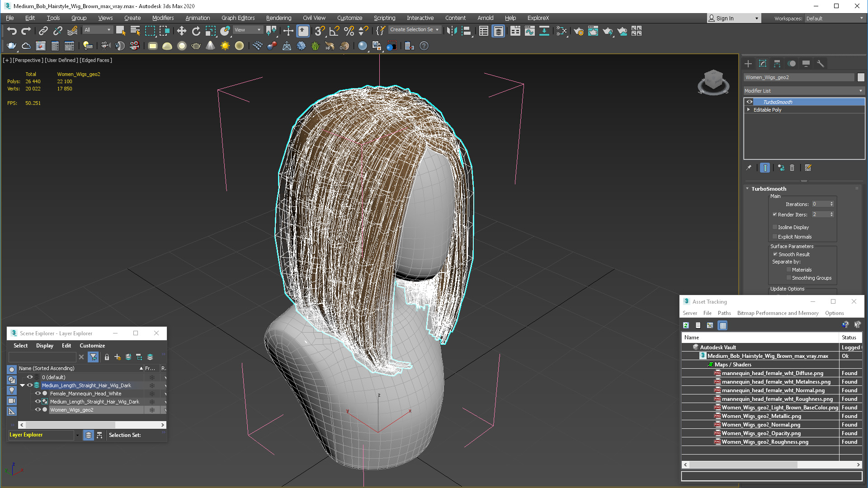Open the Layer Explorer dropdown arrow

point(77,435)
